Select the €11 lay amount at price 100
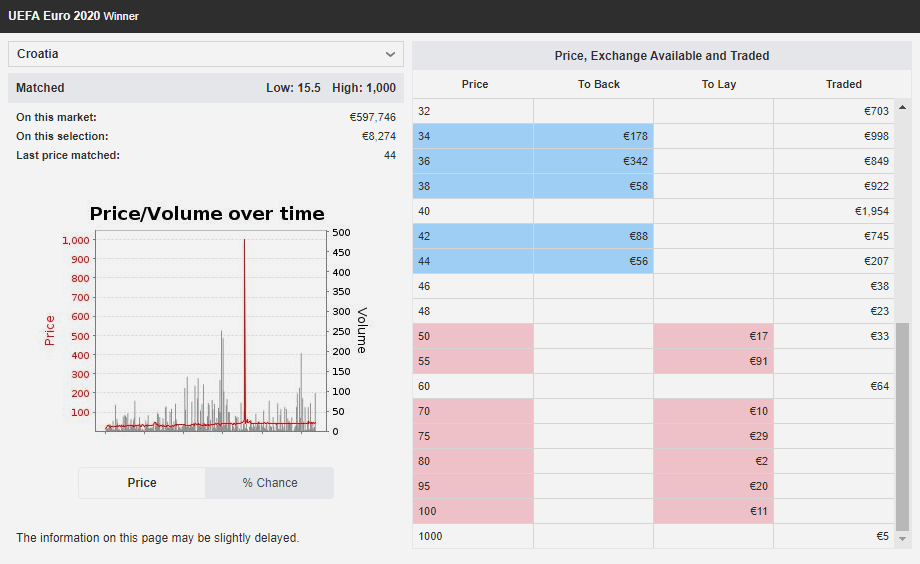The width and height of the screenshot is (920, 564). tap(713, 511)
